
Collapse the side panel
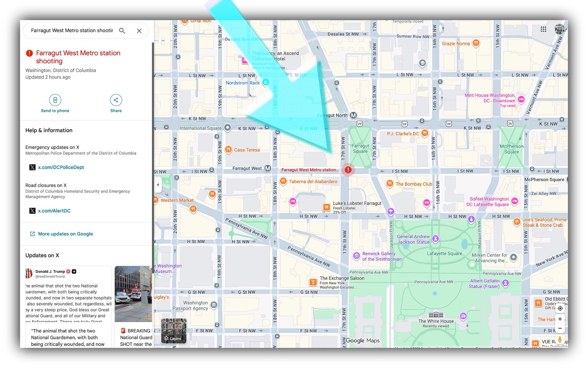[158, 185]
